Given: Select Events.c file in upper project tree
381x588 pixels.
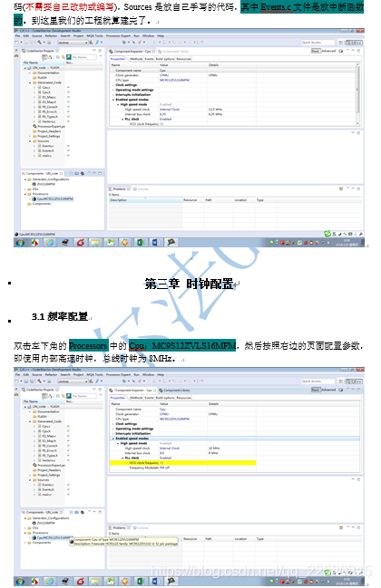Looking at the screenshot, I should point(47,146).
